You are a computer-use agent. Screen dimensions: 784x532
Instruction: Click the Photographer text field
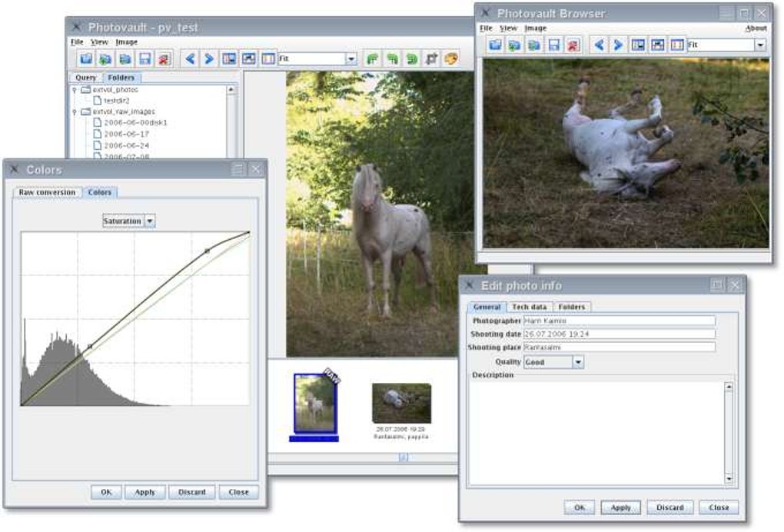(619, 321)
